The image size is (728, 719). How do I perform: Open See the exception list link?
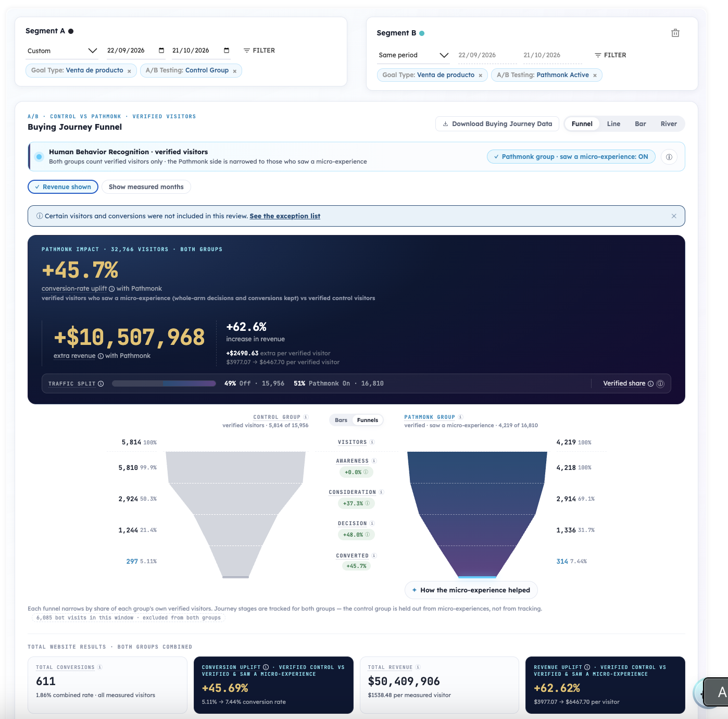tap(285, 216)
